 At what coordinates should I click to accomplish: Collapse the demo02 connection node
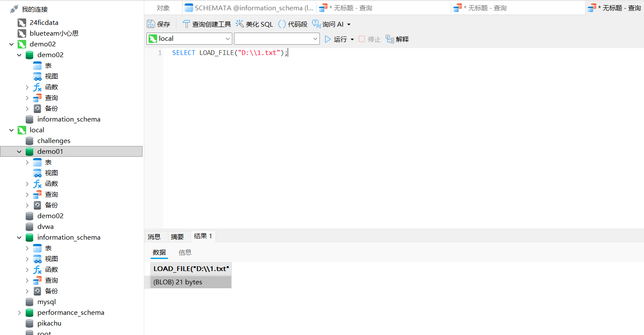11,44
